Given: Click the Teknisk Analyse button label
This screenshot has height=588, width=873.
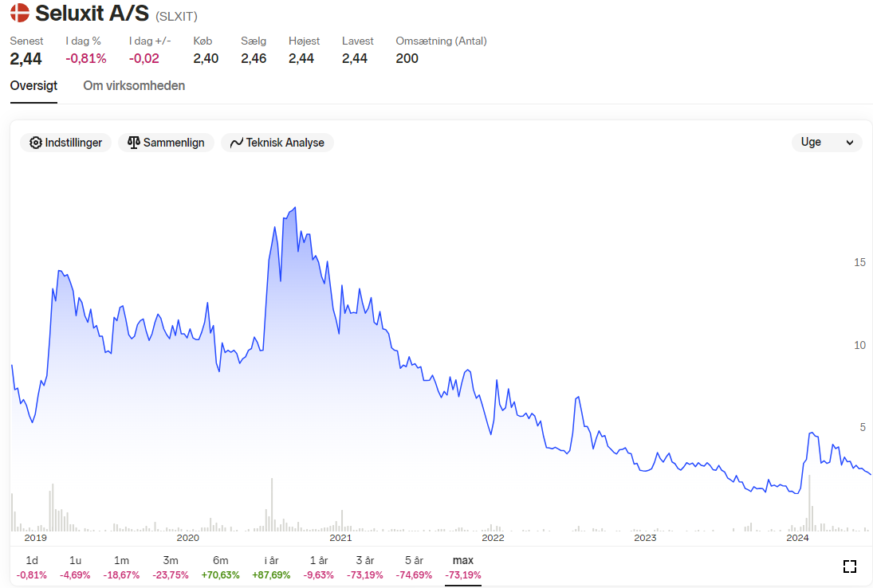Looking at the screenshot, I should [x=285, y=143].
